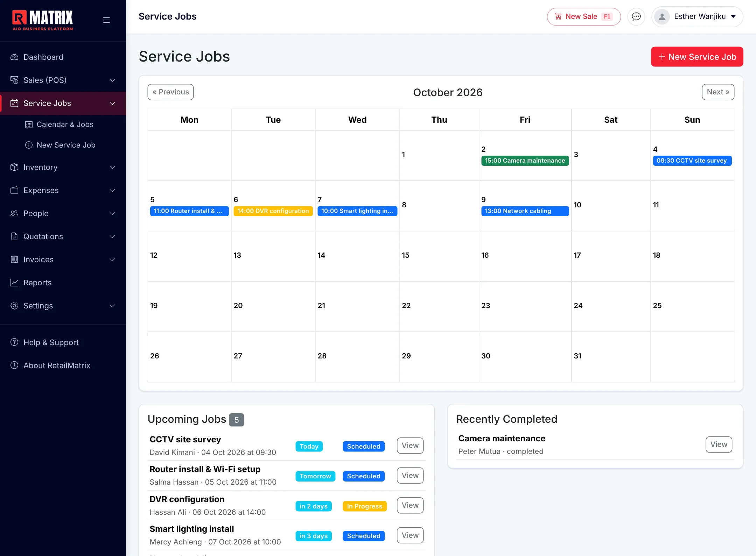Click the Settings gear icon
The height and width of the screenshot is (556, 756).
click(14, 306)
